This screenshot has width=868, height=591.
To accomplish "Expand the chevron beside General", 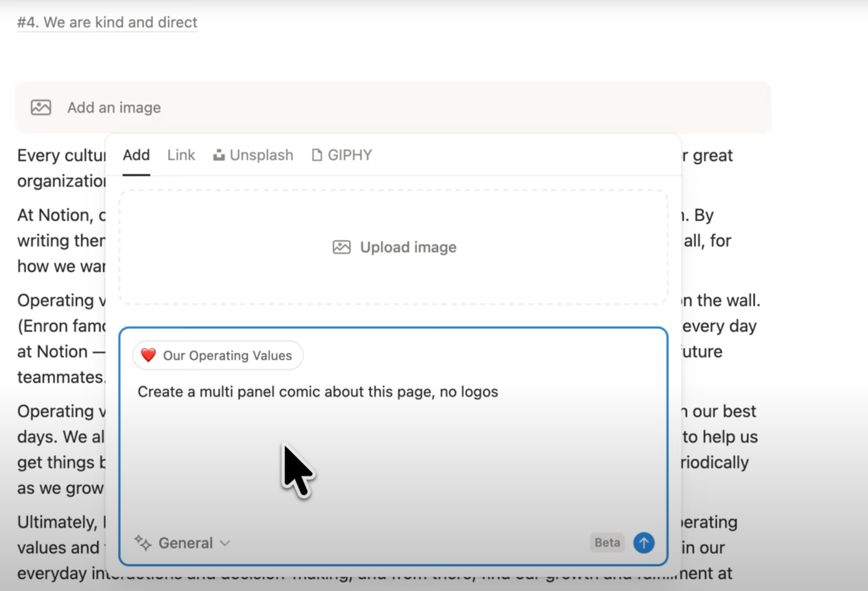I will click(x=225, y=543).
